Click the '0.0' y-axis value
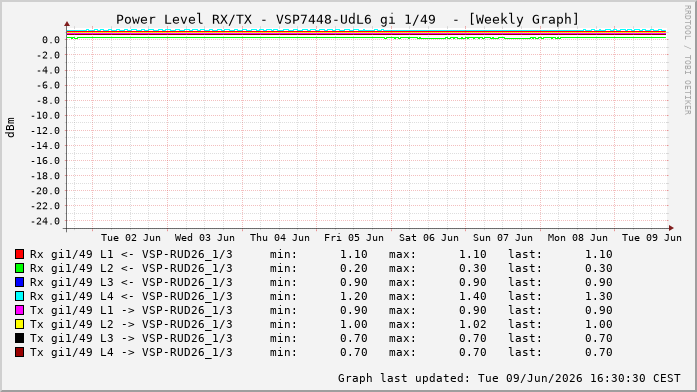 [x=51, y=40]
